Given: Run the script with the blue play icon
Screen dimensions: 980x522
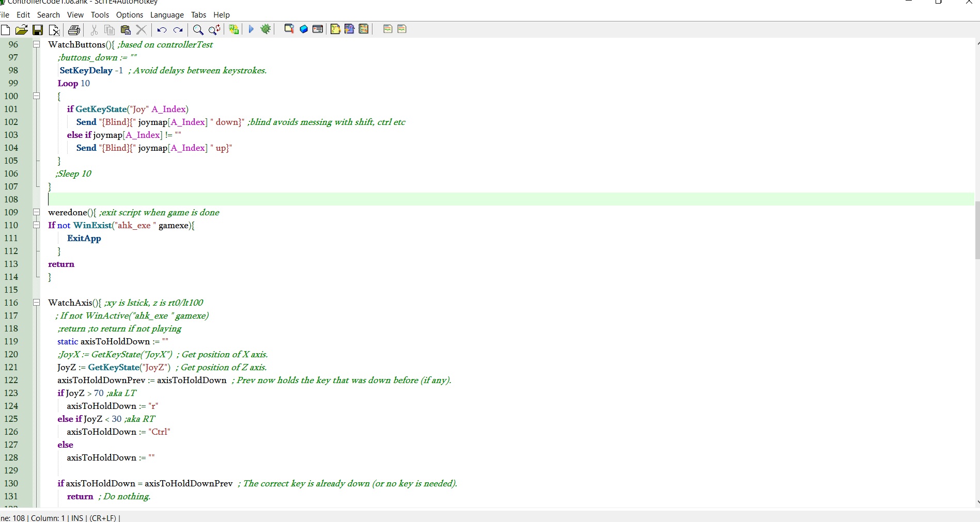Looking at the screenshot, I should (x=251, y=29).
